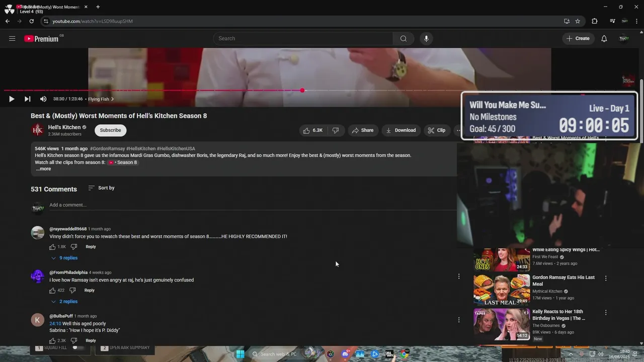Open the Windows Start menu
The width and height of the screenshot is (644, 362).
click(x=240, y=354)
